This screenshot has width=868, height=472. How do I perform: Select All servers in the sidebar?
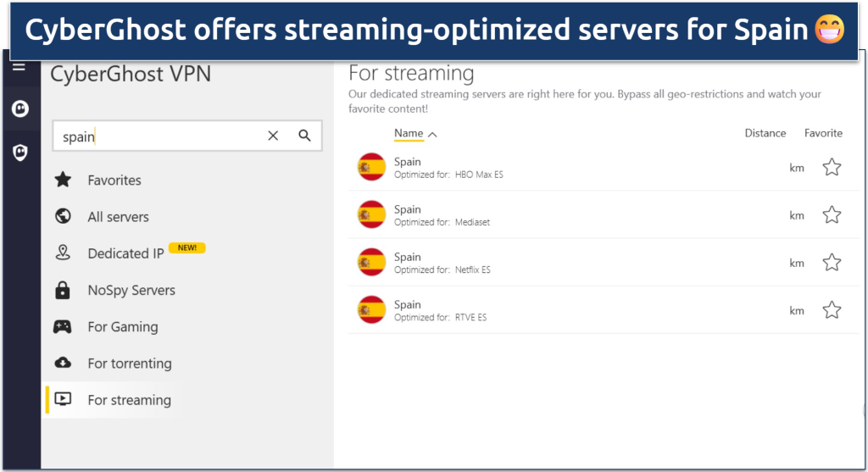point(118,217)
